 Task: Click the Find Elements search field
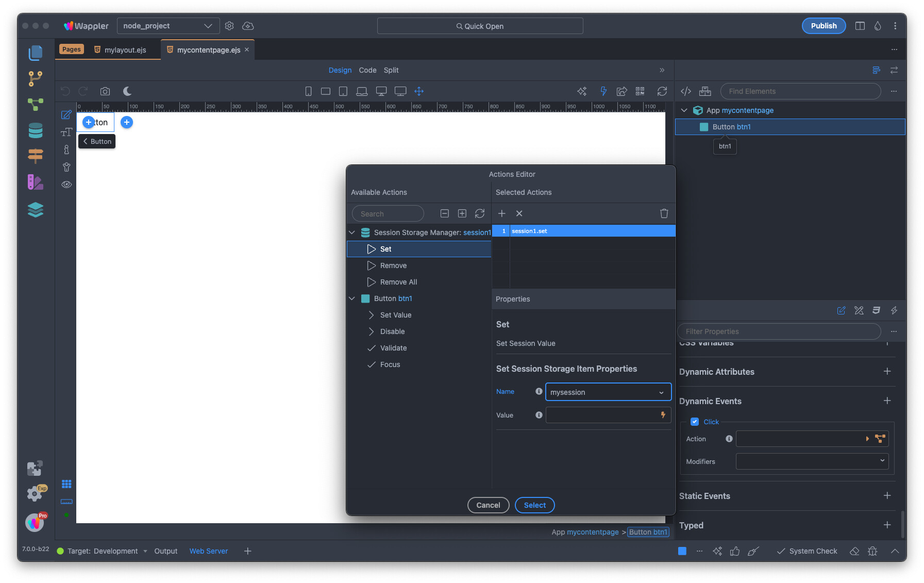(800, 91)
